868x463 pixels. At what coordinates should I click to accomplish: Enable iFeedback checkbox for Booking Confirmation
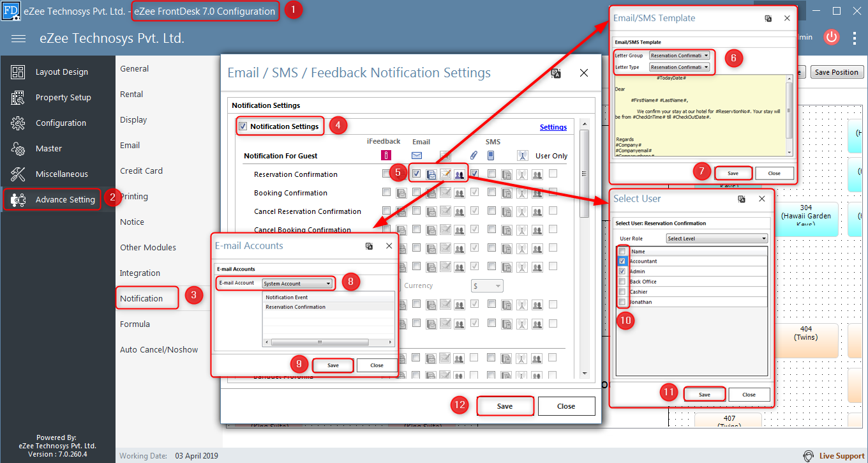[386, 192]
